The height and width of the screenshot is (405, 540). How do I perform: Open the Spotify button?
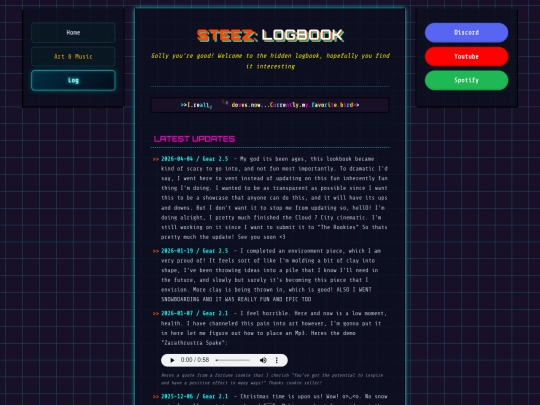466,80
